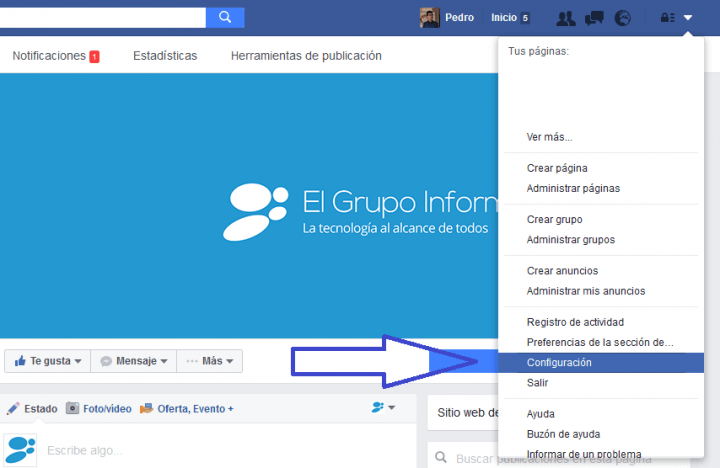This screenshot has width=720, height=468.
Task: Open the messages chat icon
Action: 594,18
